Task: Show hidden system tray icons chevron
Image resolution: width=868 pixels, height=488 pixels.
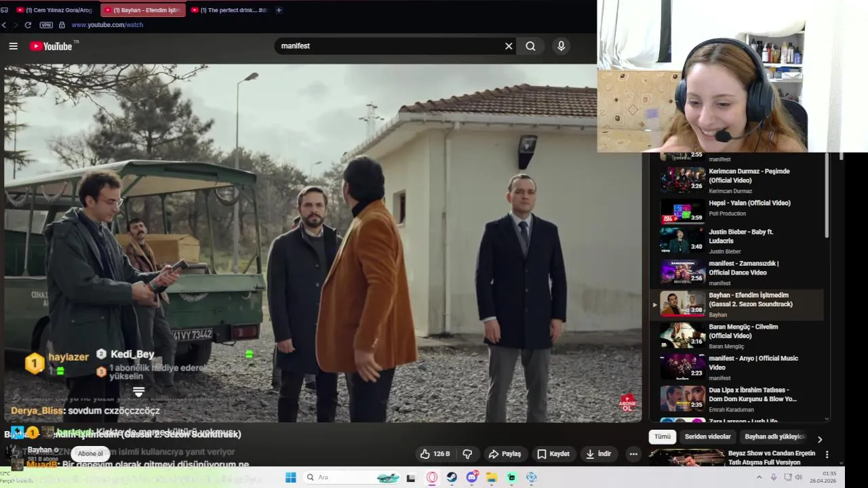Action: [759, 478]
